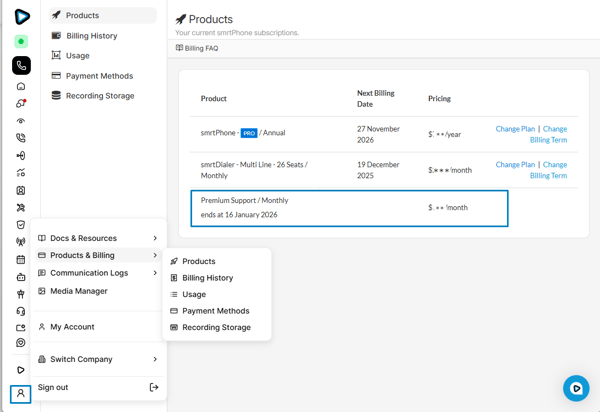Viewport: 600px width, 412px height.
Task: Open Billing History in the left panel
Action: click(x=91, y=36)
